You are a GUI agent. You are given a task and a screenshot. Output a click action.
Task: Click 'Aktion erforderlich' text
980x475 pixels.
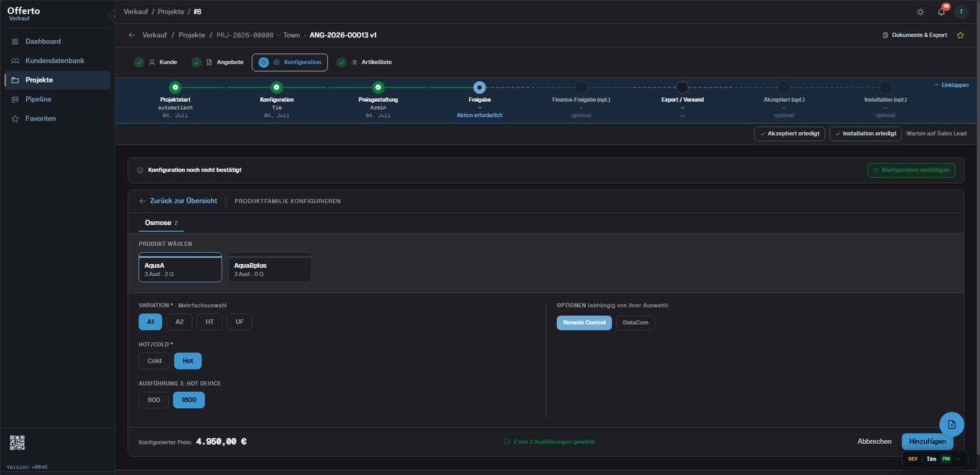point(480,115)
